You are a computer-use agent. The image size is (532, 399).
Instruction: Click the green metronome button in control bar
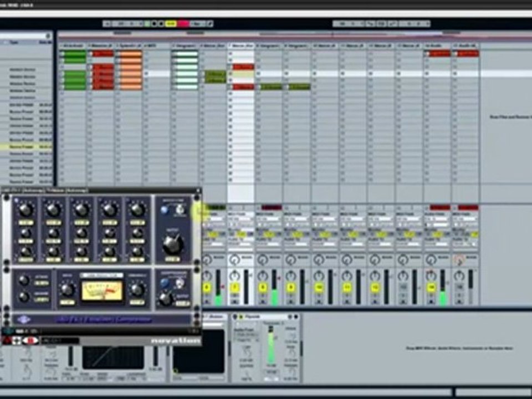coord(147,23)
